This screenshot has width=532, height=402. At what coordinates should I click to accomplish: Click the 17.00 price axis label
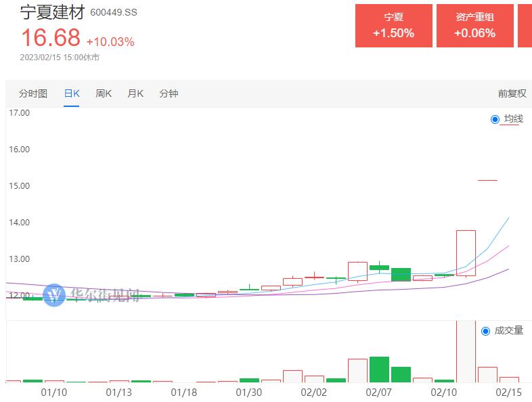[x=19, y=113]
